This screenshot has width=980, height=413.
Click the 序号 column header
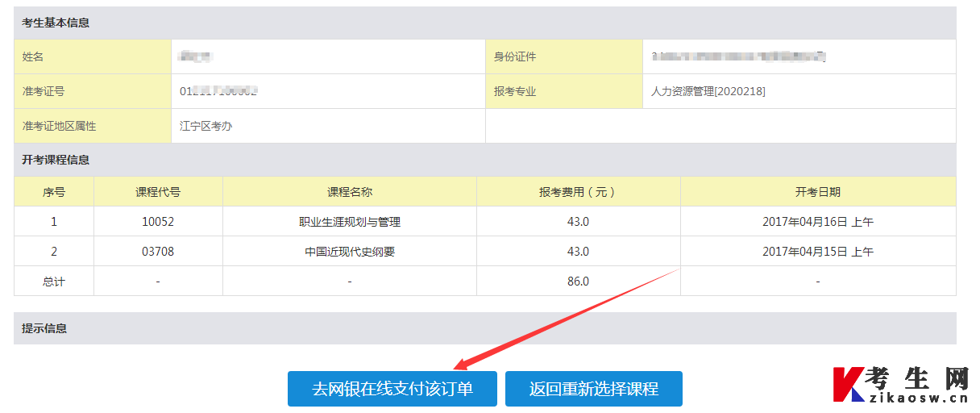[x=54, y=192]
